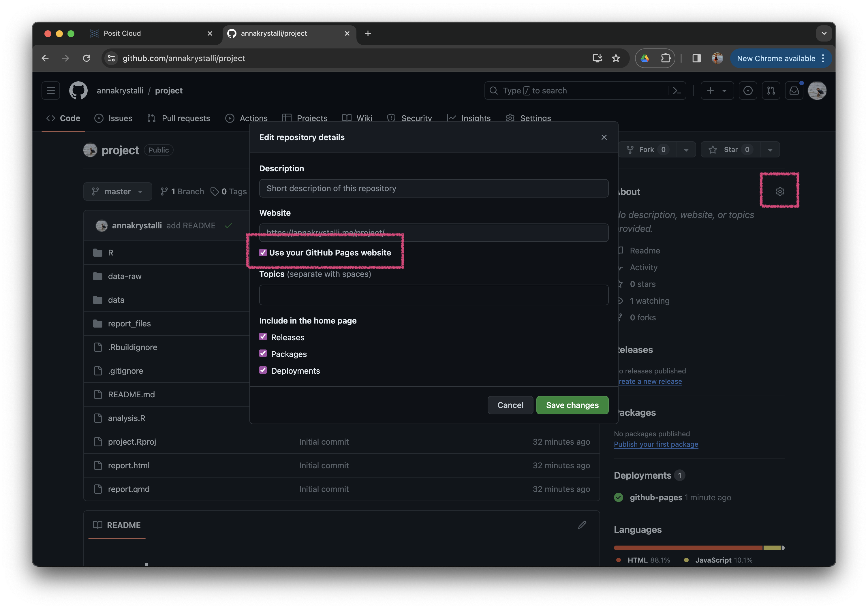The height and width of the screenshot is (609, 868).
Task: Open the Chrome three-dot menu
Action: pos(823,58)
